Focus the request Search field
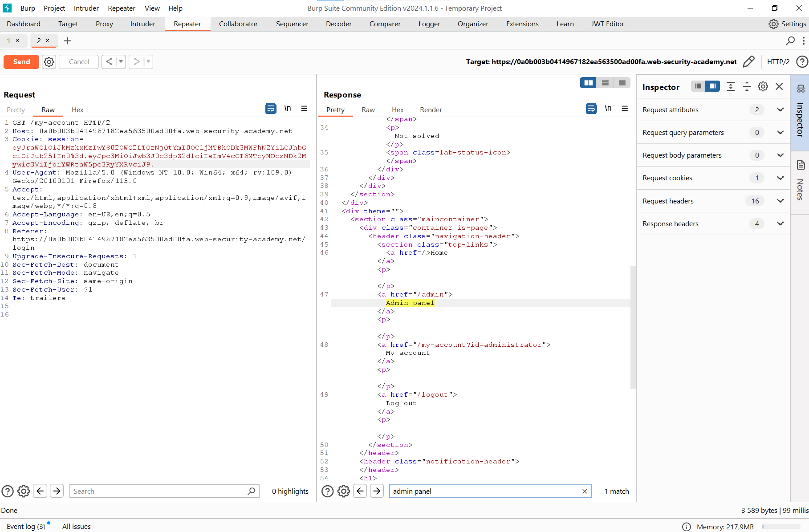This screenshot has width=809, height=532. 164,491
